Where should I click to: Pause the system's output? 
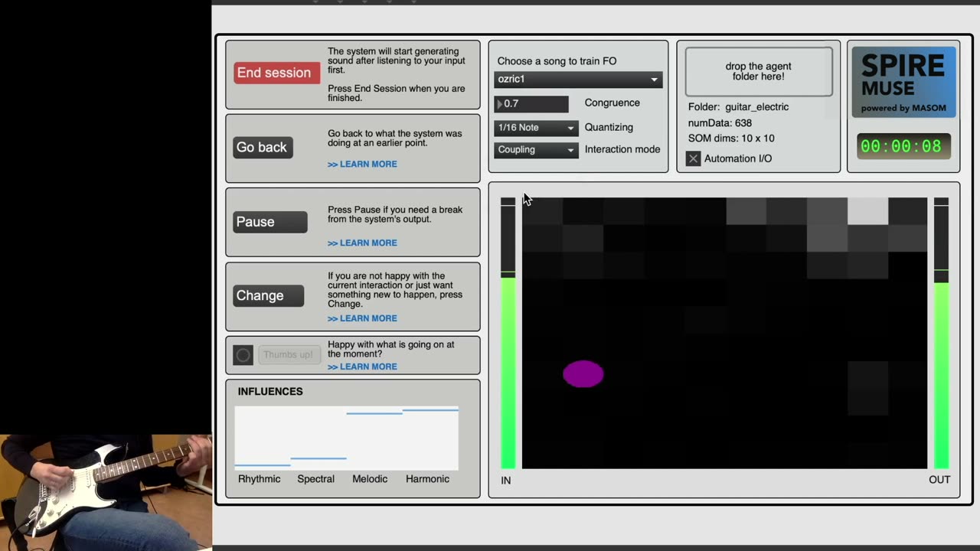pos(270,222)
